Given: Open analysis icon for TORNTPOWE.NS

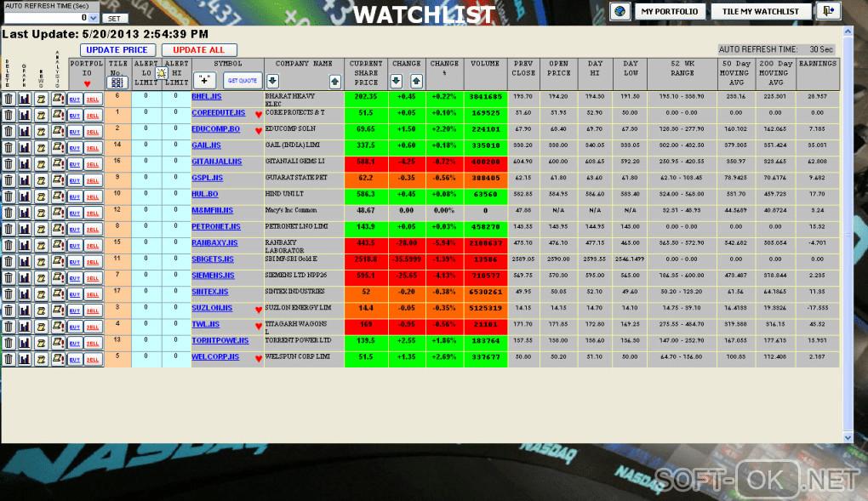Looking at the screenshot, I should [x=58, y=343].
